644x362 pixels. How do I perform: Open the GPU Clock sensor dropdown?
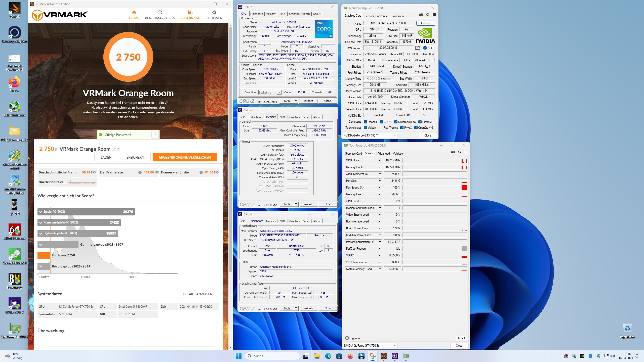tap(380, 160)
